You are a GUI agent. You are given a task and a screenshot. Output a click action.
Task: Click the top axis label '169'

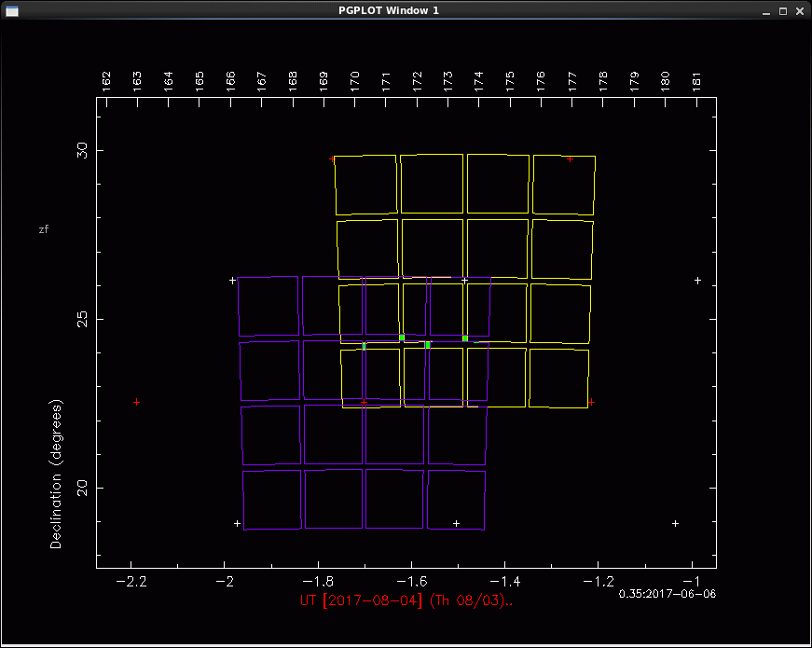(x=323, y=82)
